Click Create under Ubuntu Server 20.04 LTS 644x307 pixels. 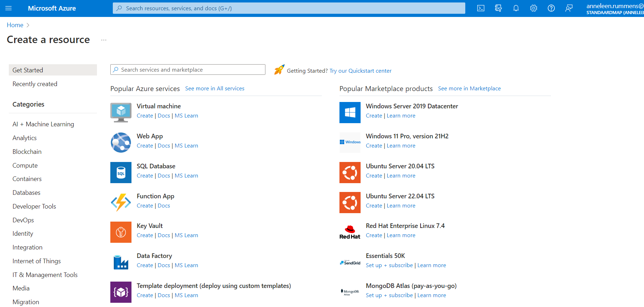pyautogui.click(x=374, y=176)
